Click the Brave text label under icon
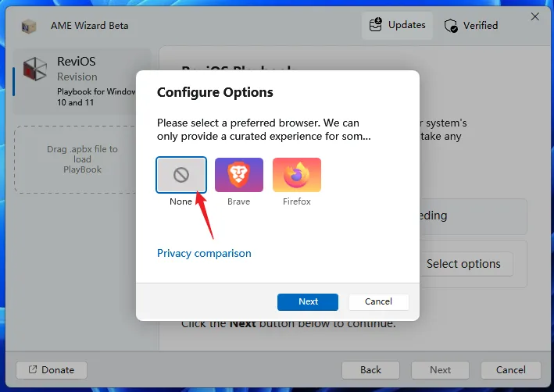Viewport: 554px width, 392px height. click(x=238, y=201)
